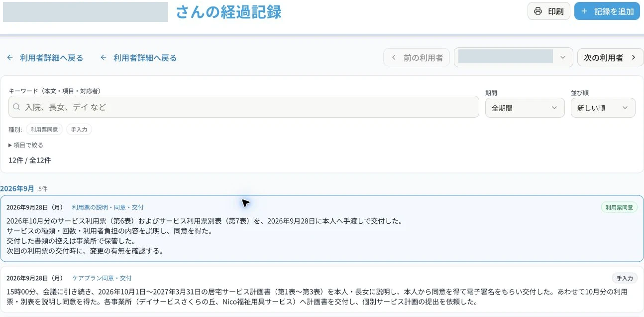Viewport: 644px width, 317px height.
Task: Click the first 利用者詳細へ戻る link
Action: click(x=45, y=58)
